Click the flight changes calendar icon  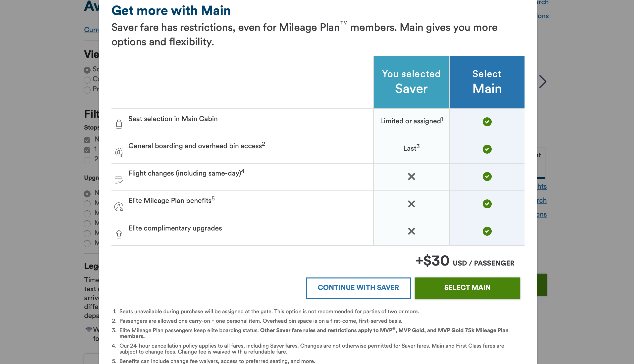[x=119, y=179]
